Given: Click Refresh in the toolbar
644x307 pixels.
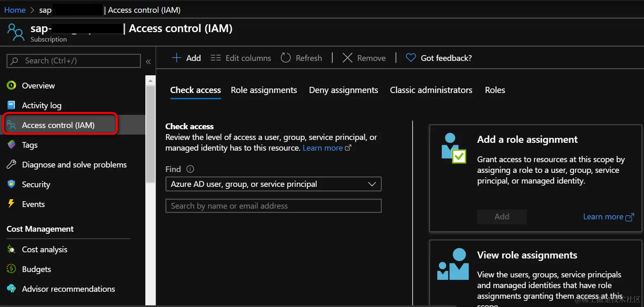Looking at the screenshot, I should coord(301,58).
